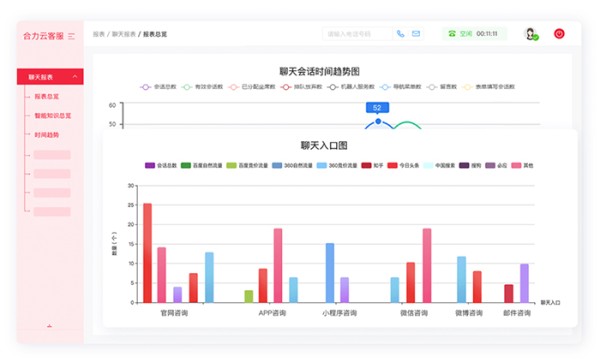600x362 pixels.
Task: Toggle dark purple 搜狗 legend swatch
Action: 464,165
